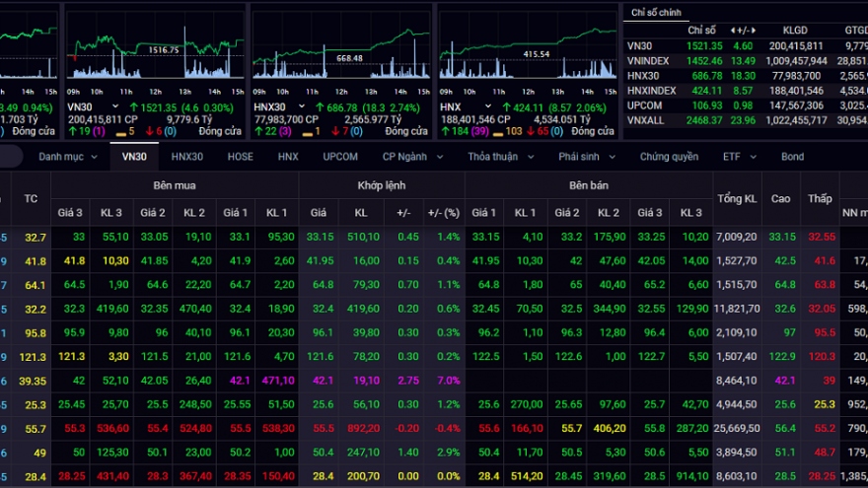This screenshot has width=868, height=488.
Task: Expand the Danh mục menu
Action: pos(68,157)
